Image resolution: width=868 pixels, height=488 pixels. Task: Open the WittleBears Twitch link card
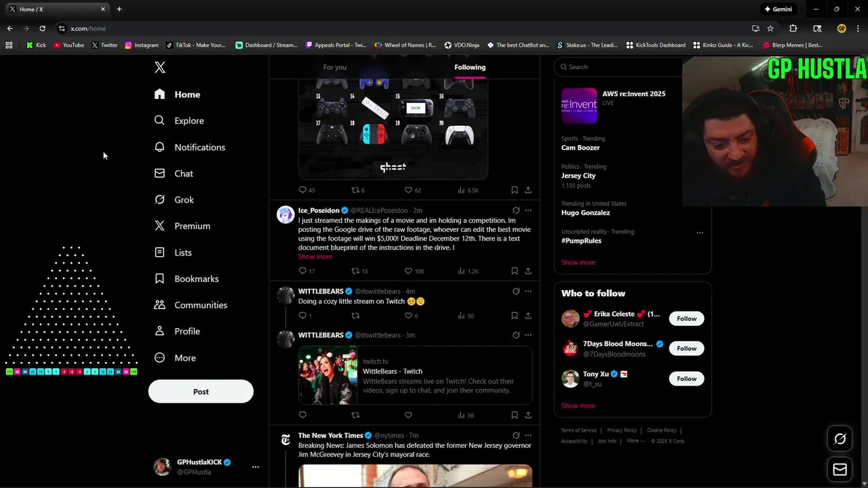click(x=415, y=375)
